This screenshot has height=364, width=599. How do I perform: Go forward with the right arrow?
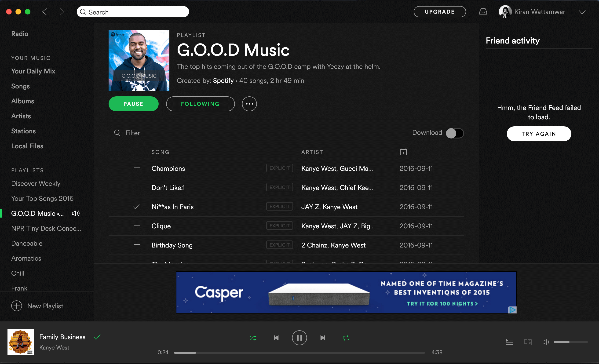[x=62, y=12]
